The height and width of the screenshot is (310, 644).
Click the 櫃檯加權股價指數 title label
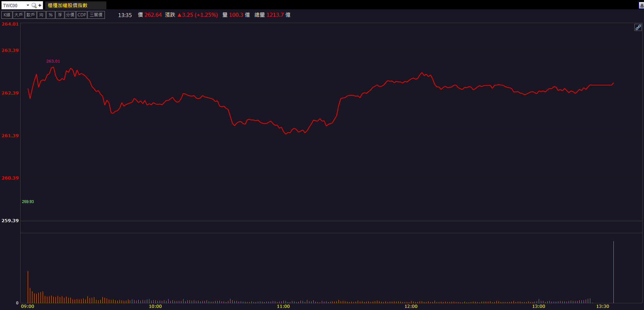coord(68,5)
